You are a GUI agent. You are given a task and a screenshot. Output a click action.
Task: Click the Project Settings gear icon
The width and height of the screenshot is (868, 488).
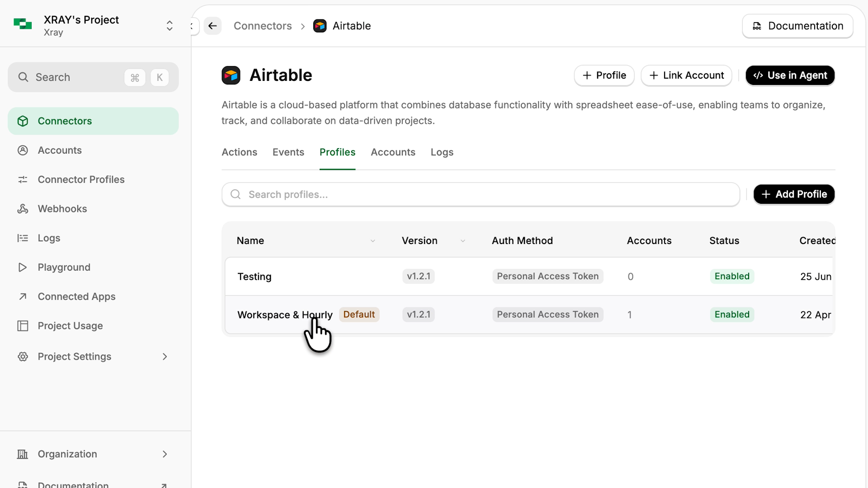23,357
